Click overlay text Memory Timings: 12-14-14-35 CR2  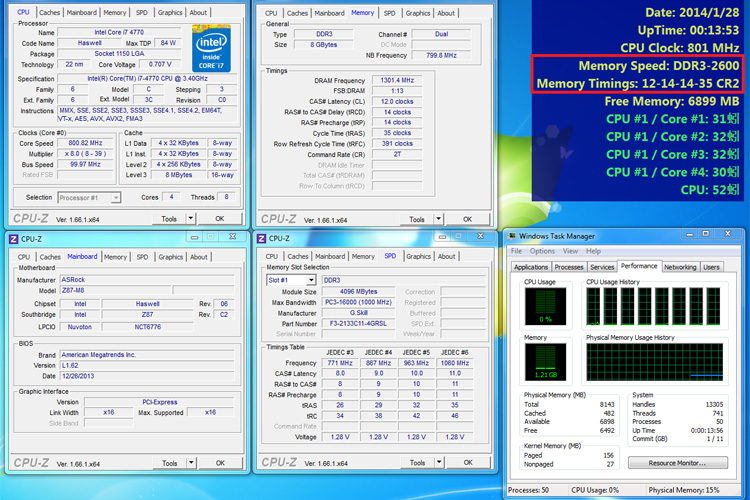(x=638, y=84)
